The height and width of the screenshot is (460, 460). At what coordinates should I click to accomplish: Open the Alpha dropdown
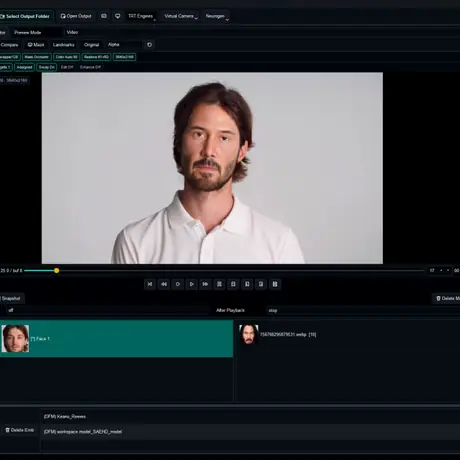[124, 45]
